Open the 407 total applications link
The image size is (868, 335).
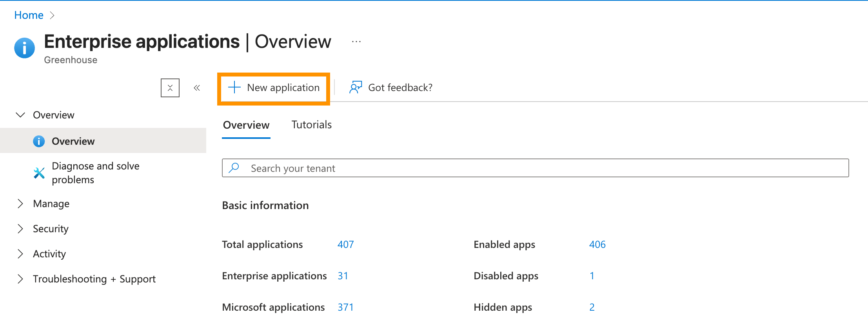coord(345,244)
